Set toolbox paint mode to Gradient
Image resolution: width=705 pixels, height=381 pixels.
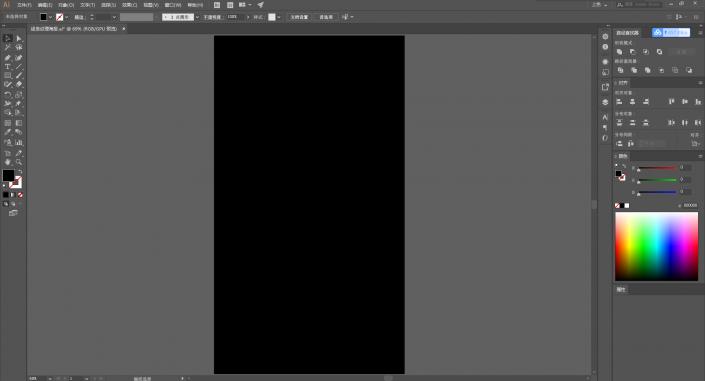click(13, 195)
